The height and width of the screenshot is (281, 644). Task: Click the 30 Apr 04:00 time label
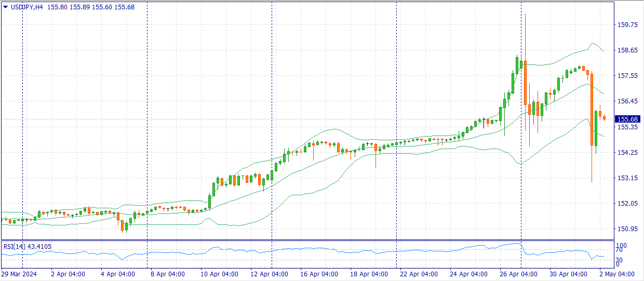click(568, 274)
